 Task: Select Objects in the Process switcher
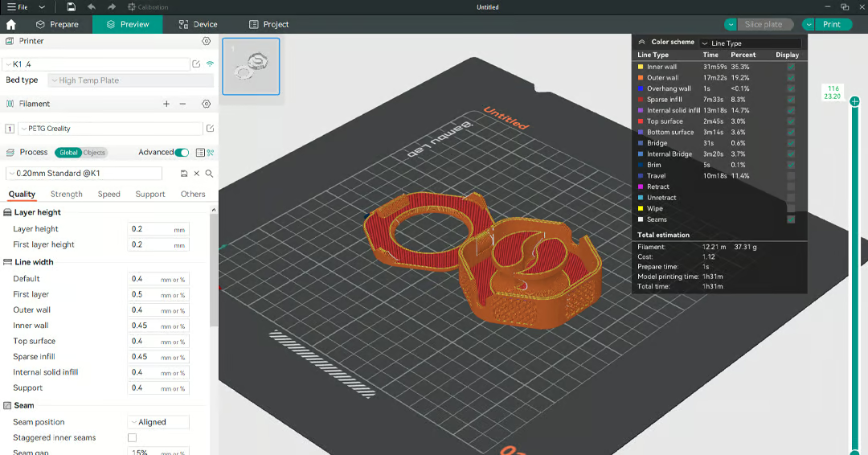(x=94, y=153)
